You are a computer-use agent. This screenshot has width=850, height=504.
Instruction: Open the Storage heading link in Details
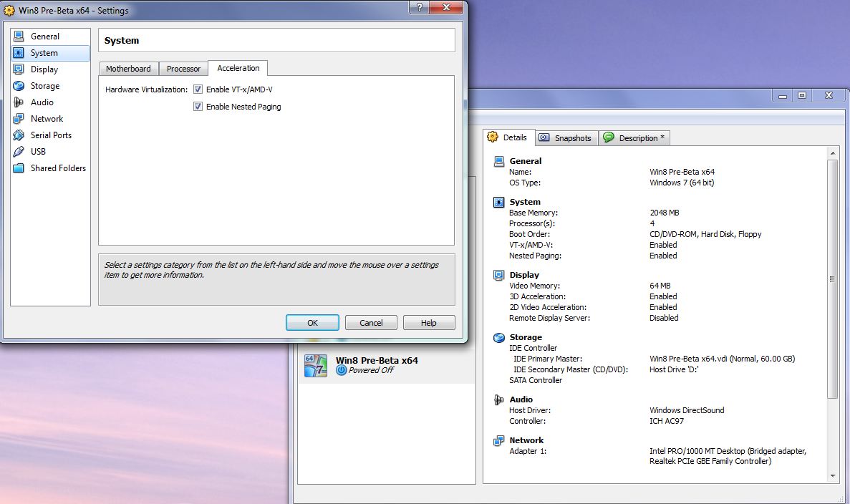click(x=526, y=338)
